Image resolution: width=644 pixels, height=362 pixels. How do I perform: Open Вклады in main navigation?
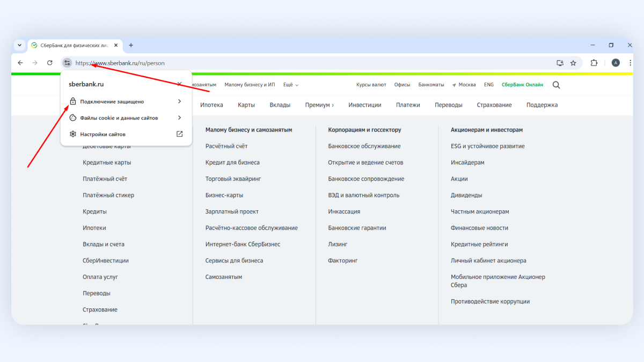tap(280, 105)
